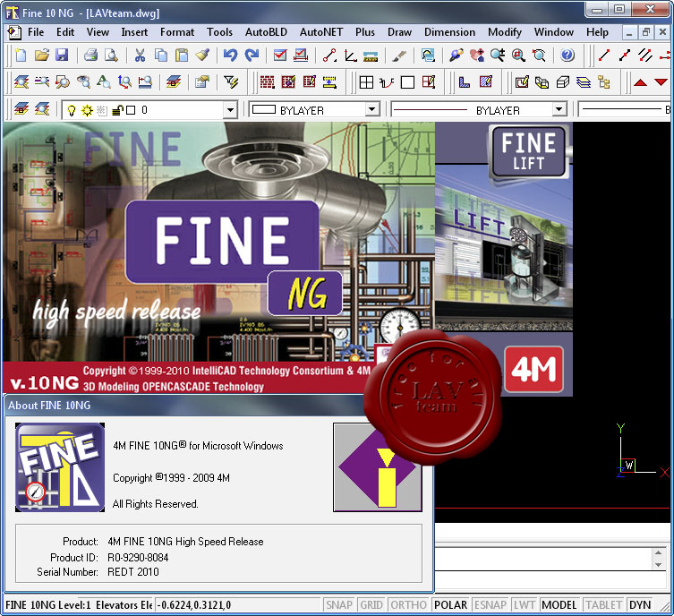This screenshot has height=616, width=674.
Task: Click the FINE application logo in About dialog
Action: point(60,467)
